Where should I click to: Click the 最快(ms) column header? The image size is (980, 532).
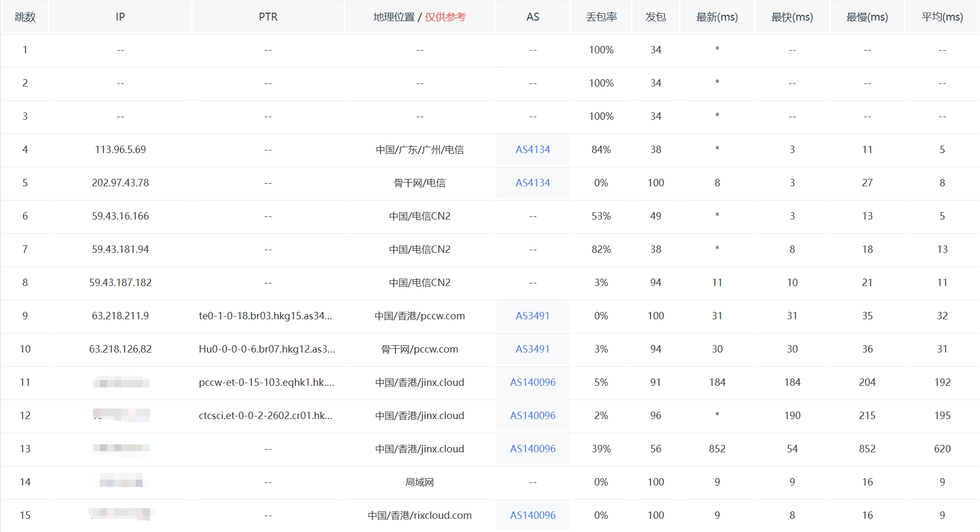tap(792, 17)
